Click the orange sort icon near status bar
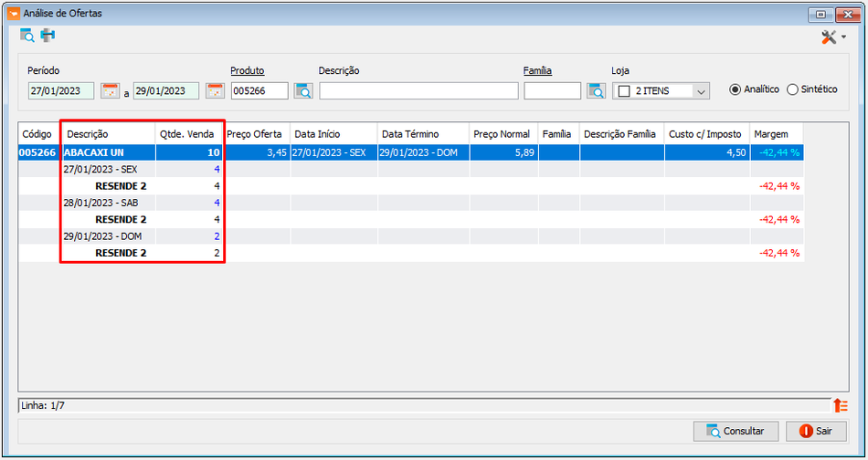This screenshot has height=460, width=868. pos(841,405)
